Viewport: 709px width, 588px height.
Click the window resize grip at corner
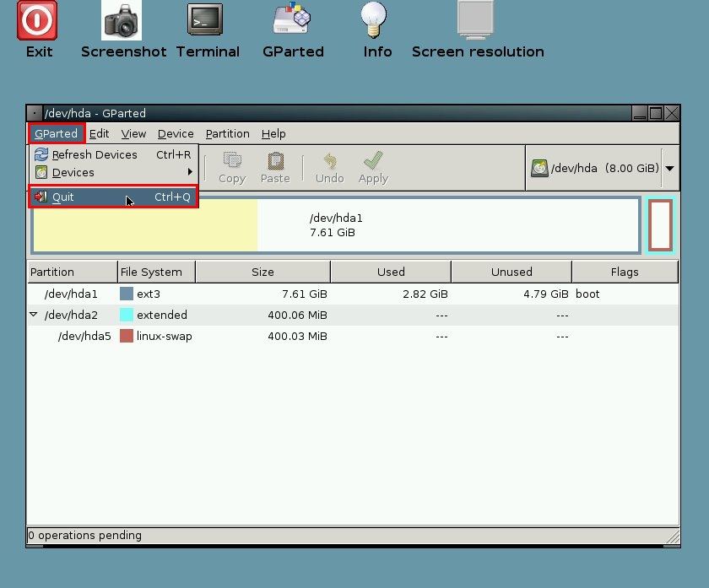click(673, 537)
